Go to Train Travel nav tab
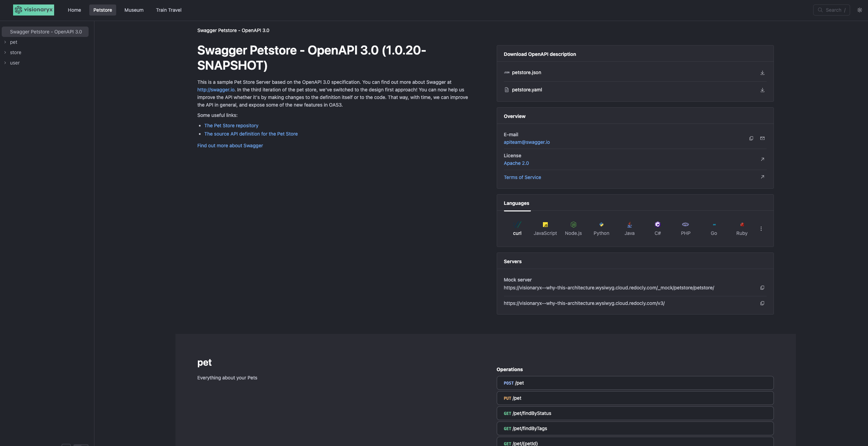868x446 pixels. 168,10
